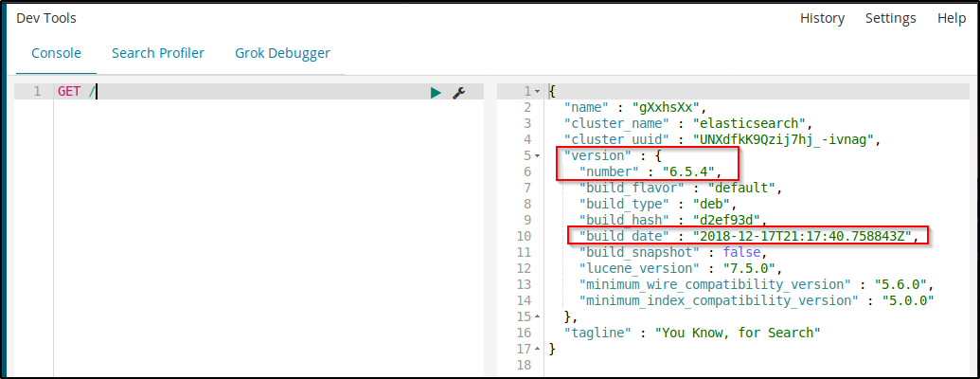980x379 pixels.
Task: Collapse the JSON root fold arrow on line 1
Action: click(x=538, y=92)
